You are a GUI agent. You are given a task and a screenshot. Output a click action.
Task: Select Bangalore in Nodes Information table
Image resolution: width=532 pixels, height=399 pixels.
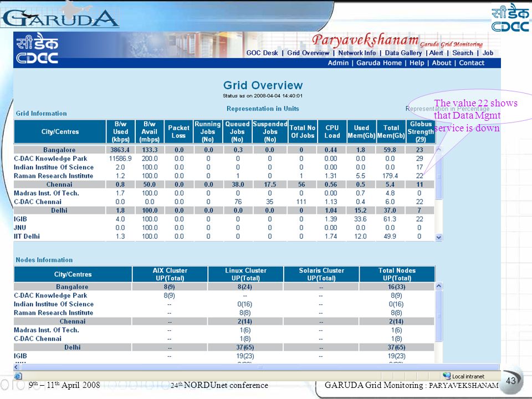point(224,287)
